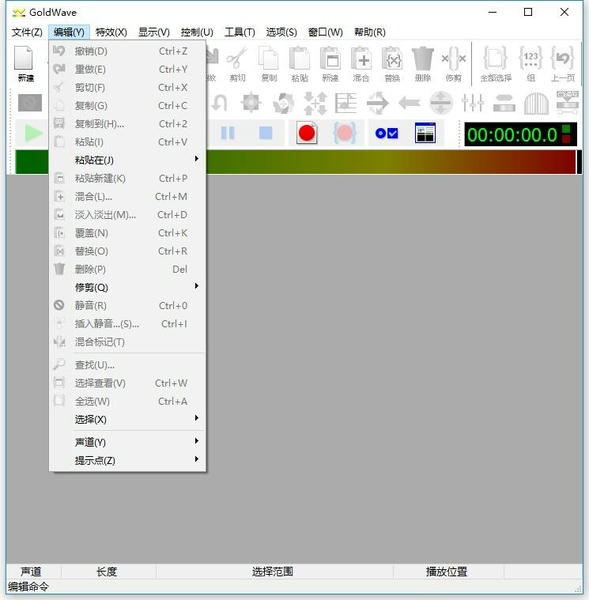The width and height of the screenshot is (589, 600).
Task: Expand the 修剪(Q) submenu
Action: pyautogui.click(x=127, y=287)
